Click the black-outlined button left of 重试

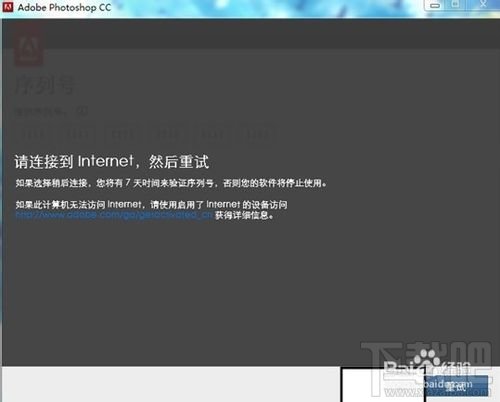(383, 385)
